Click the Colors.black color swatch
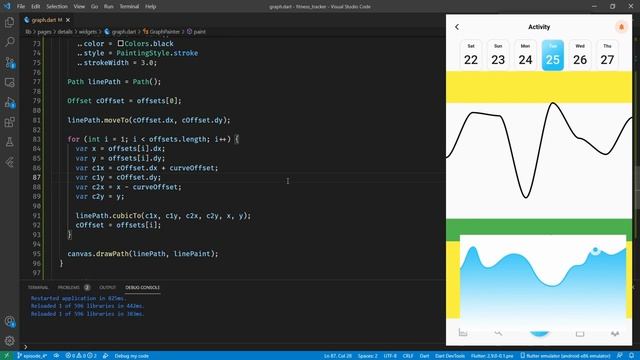 pos(120,43)
